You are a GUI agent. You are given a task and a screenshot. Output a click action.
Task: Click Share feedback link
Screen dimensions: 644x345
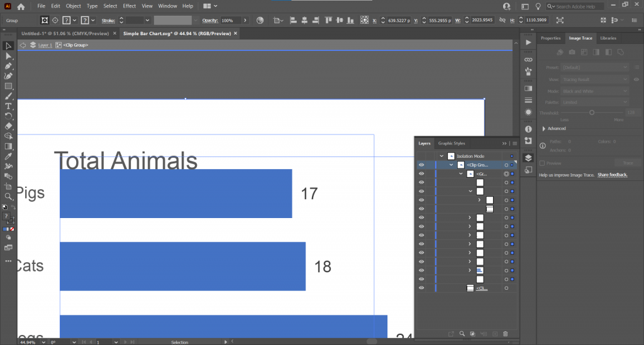613,175
